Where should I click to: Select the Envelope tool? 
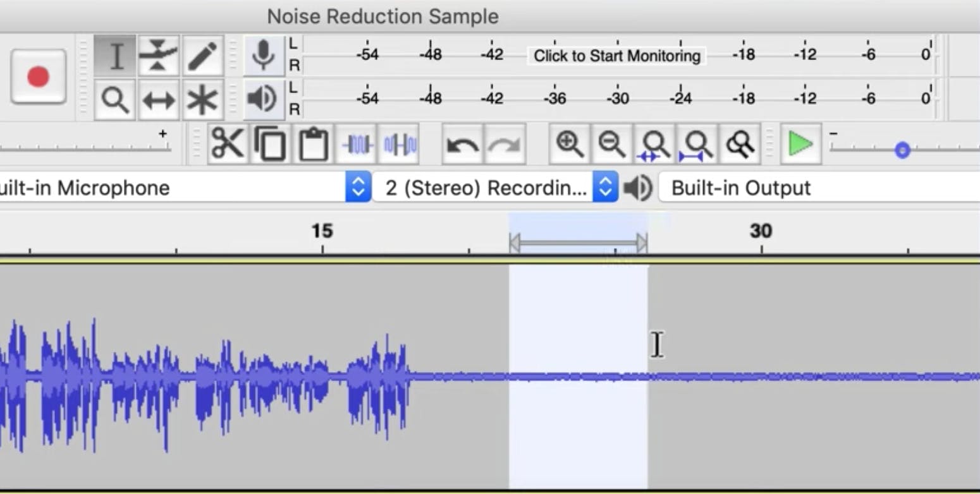click(x=159, y=56)
